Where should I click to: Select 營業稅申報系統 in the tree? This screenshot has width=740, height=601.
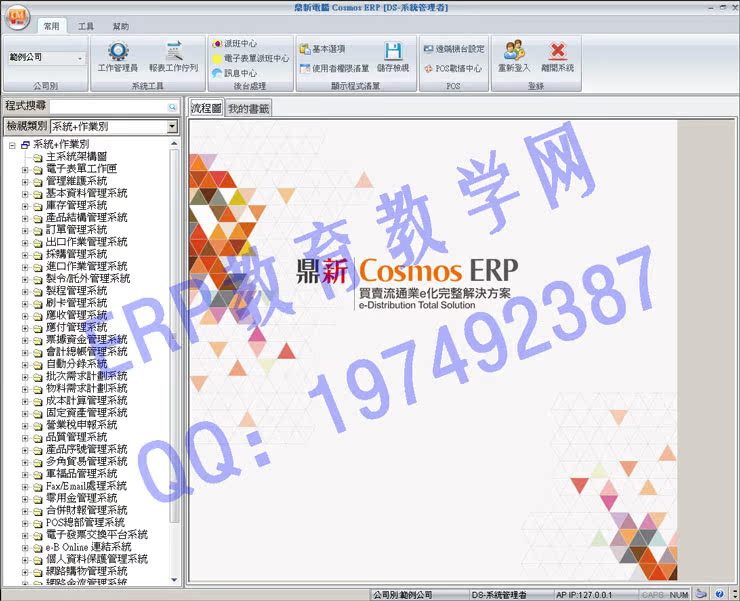coord(82,425)
